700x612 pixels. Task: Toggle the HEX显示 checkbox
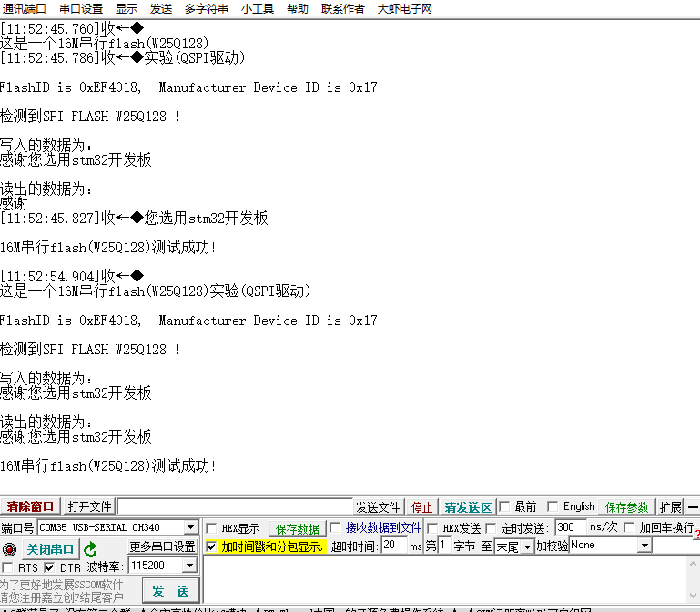pos(213,528)
